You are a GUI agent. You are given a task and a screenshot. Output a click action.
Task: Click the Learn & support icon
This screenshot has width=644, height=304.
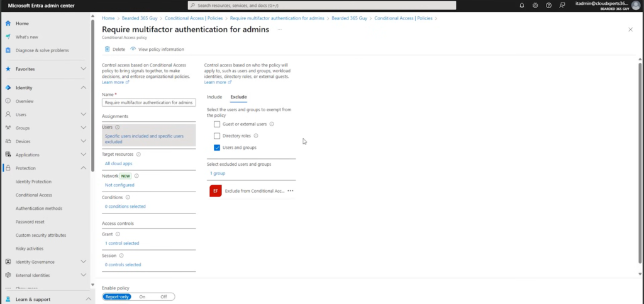point(8,300)
